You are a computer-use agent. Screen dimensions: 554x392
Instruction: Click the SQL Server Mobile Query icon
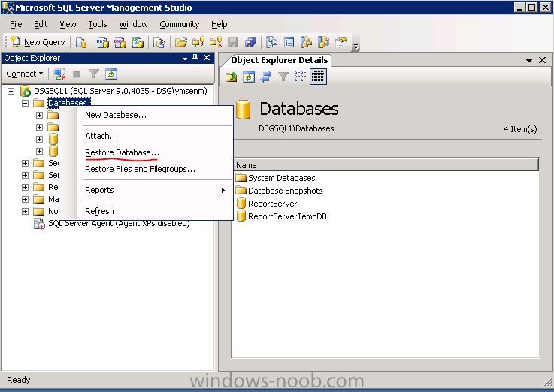pyautogui.click(x=159, y=42)
